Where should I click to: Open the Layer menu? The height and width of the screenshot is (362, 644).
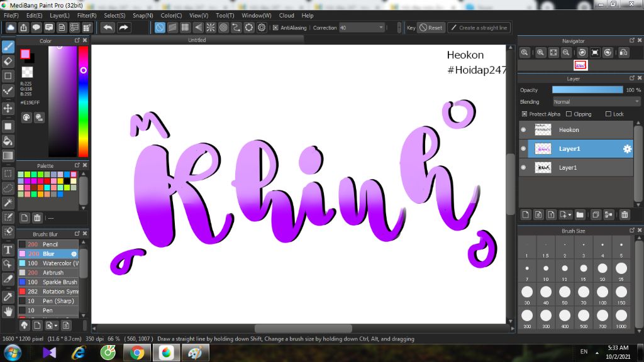click(60, 16)
